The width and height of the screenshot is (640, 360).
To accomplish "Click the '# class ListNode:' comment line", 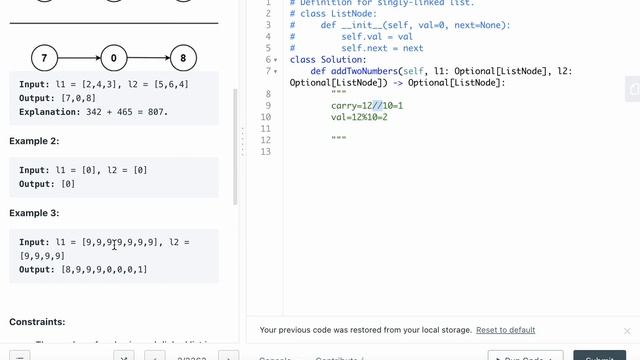I will coord(333,14).
